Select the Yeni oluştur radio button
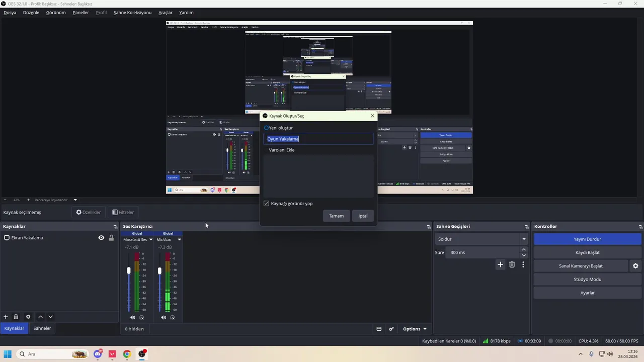The image size is (644, 362). pyautogui.click(x=266, y=128)
